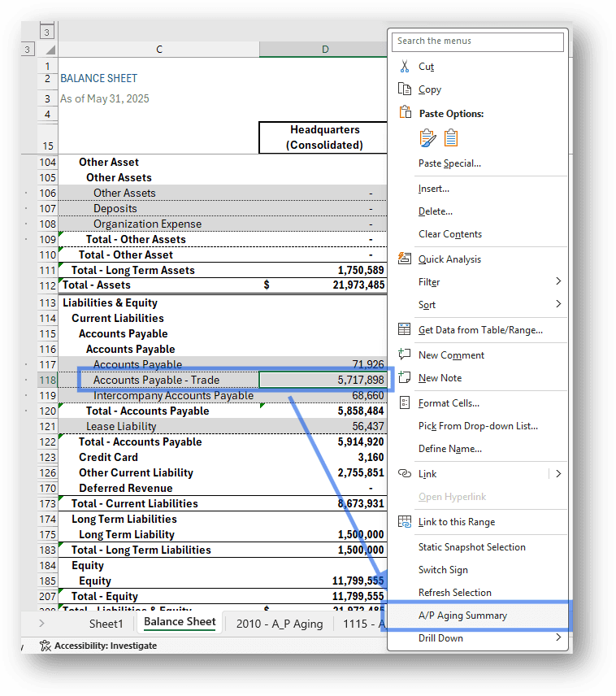Click the Format Cells icon

(x=405, y=402)
